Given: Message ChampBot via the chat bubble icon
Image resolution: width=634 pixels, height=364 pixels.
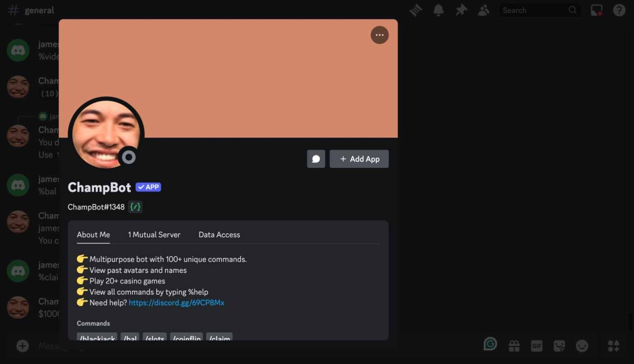Looking at the screenshot, I should coord(316,158).
